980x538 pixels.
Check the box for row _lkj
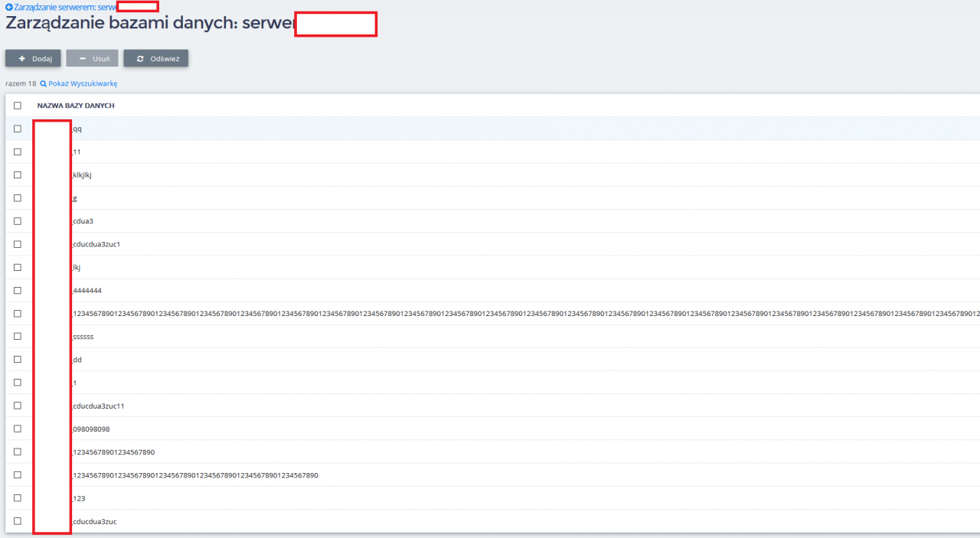[x=18, y=267]
